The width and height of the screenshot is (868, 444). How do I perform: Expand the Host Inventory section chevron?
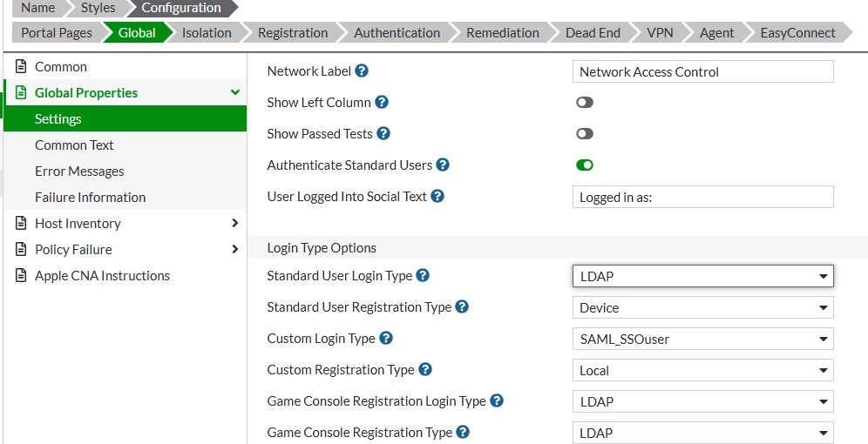coord(235,223)
